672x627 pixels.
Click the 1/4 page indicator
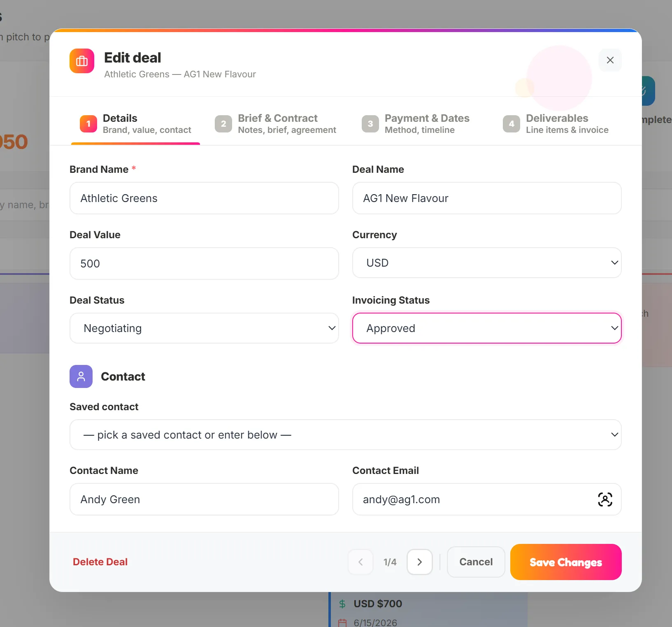pyautogui.click(x=390, y=562)
